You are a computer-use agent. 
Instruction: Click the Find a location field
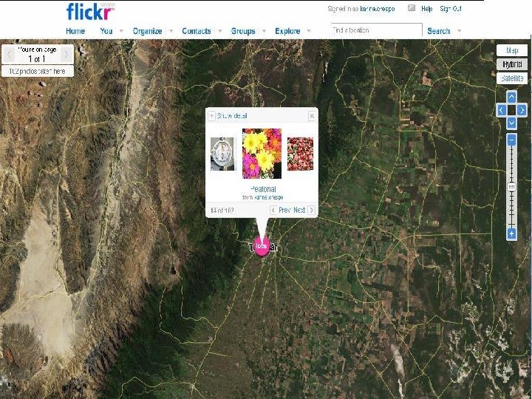pos(377,30)
